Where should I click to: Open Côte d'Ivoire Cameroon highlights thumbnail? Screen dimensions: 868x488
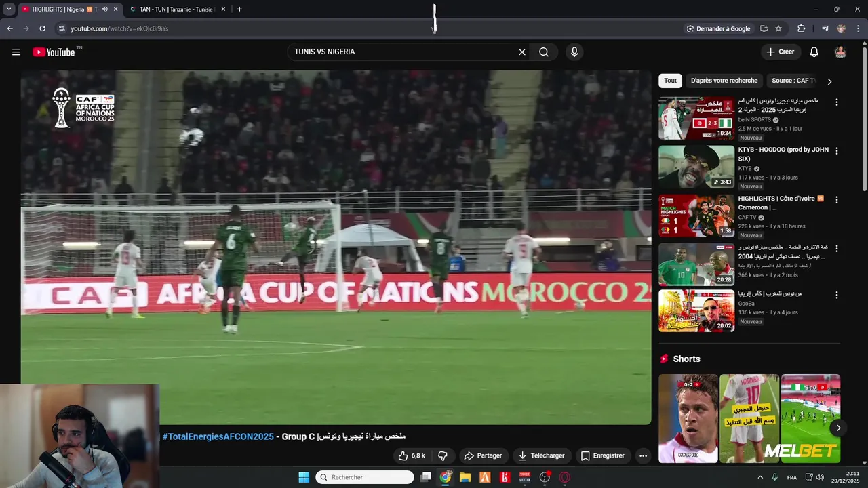click(x=696, y=216)
